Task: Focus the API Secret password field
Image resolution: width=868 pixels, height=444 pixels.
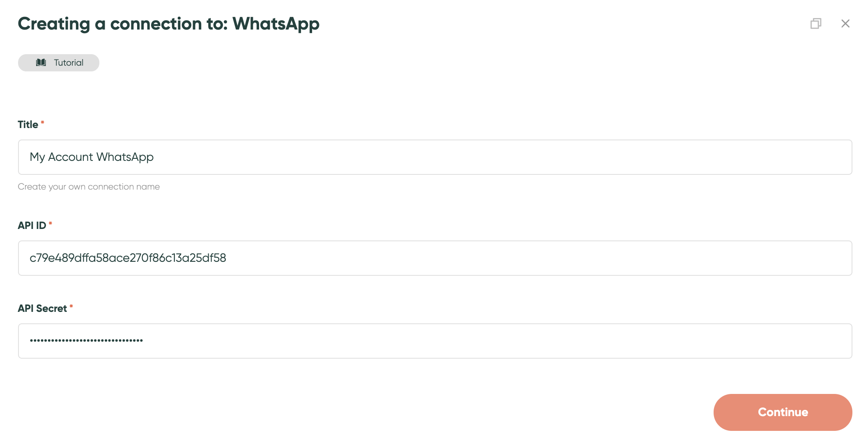Action: (435, 341)
